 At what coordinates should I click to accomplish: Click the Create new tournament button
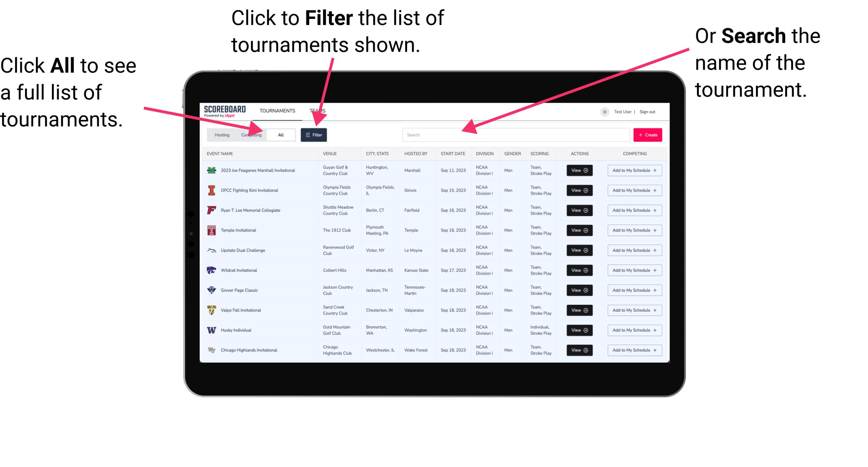click(648, 134)
